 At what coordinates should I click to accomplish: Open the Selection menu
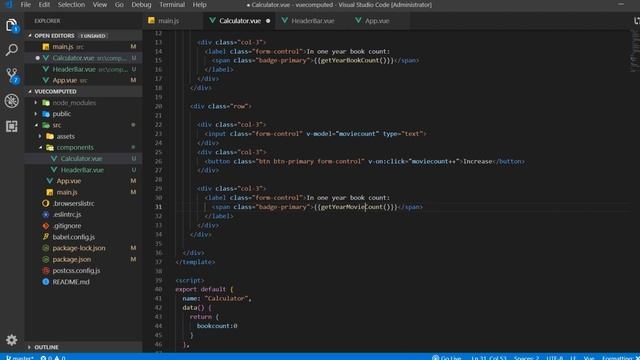[x=71, y=4]
